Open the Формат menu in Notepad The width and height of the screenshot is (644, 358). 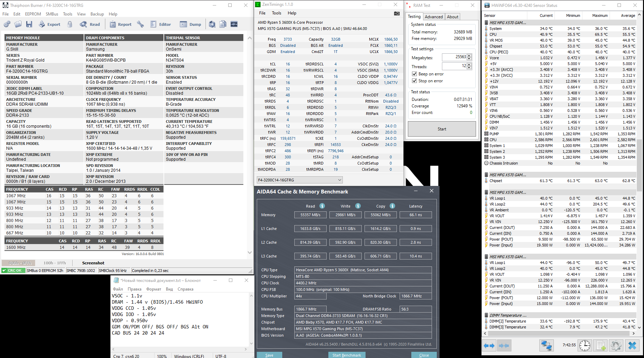pos(154,289)
